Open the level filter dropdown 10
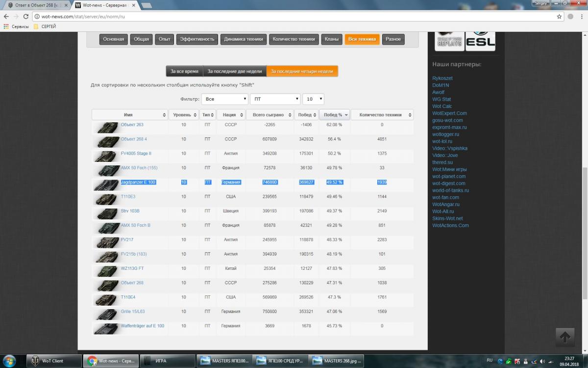Screen dimensions: 588x368 pos(313,99)
